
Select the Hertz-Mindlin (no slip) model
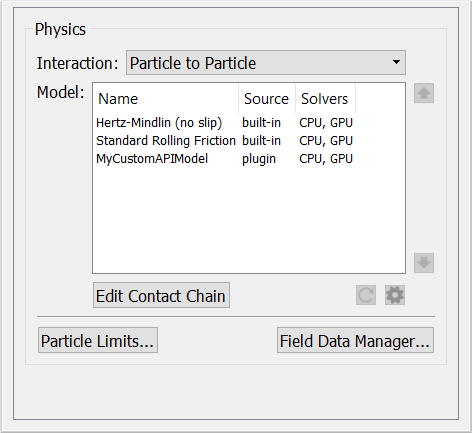(159, 123)
